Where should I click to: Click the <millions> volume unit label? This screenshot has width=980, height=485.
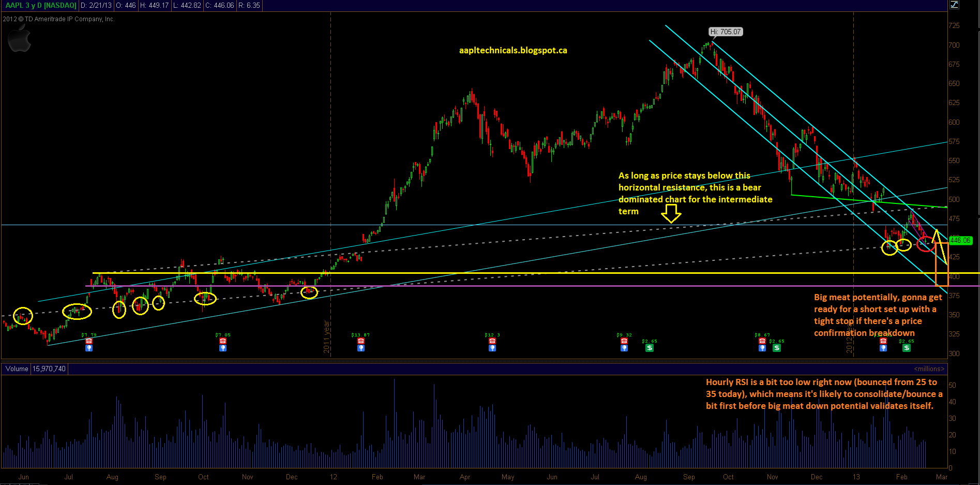pyautogui.click(x=929, y=369)
